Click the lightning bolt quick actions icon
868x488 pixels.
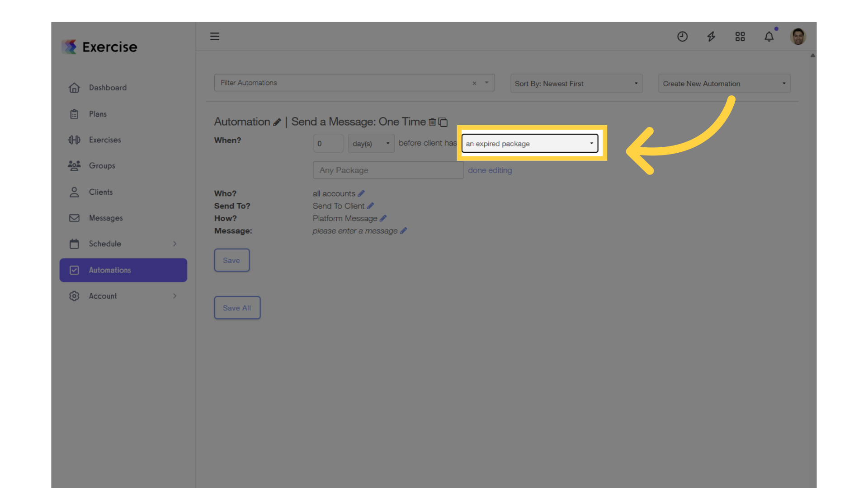(x=711, y=37)
